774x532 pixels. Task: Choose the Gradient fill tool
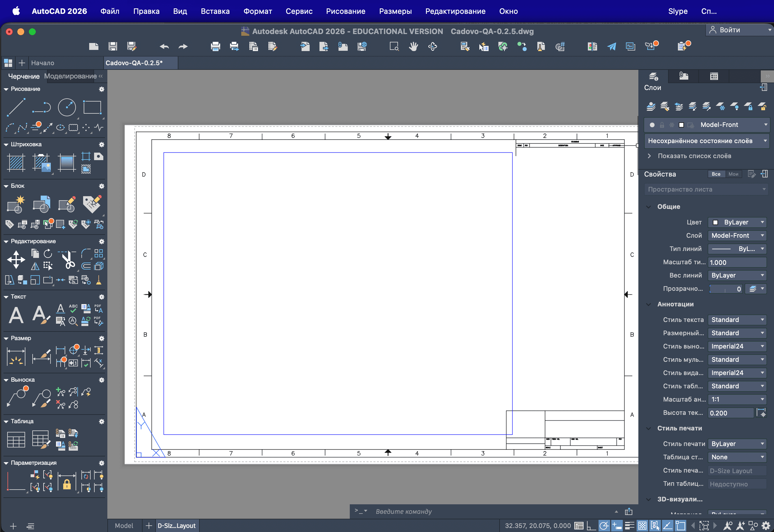[x=67, y=163]
